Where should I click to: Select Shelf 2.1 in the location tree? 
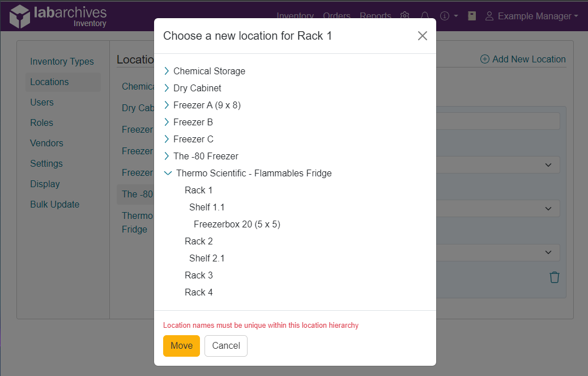click(207, 258)
